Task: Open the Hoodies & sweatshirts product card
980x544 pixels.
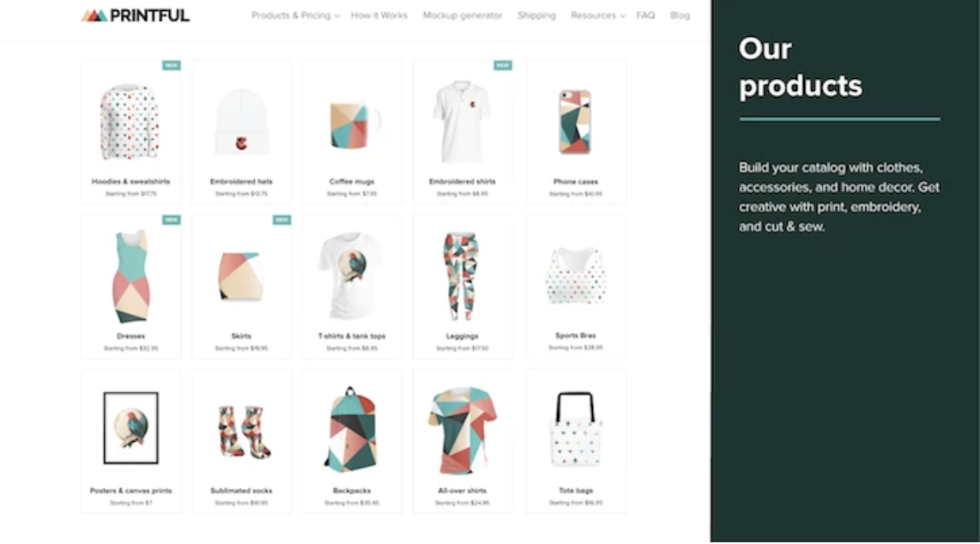Action: point(131,132)
